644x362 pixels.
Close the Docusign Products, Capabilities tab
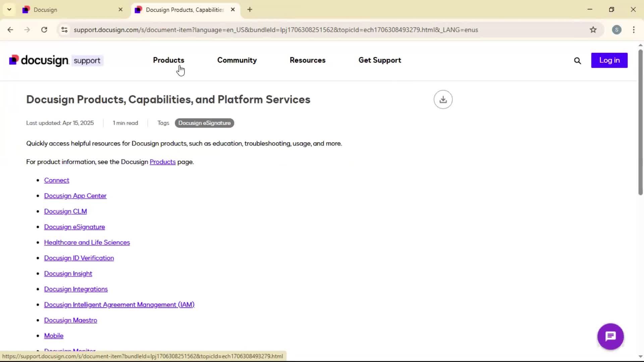(233, 10)
